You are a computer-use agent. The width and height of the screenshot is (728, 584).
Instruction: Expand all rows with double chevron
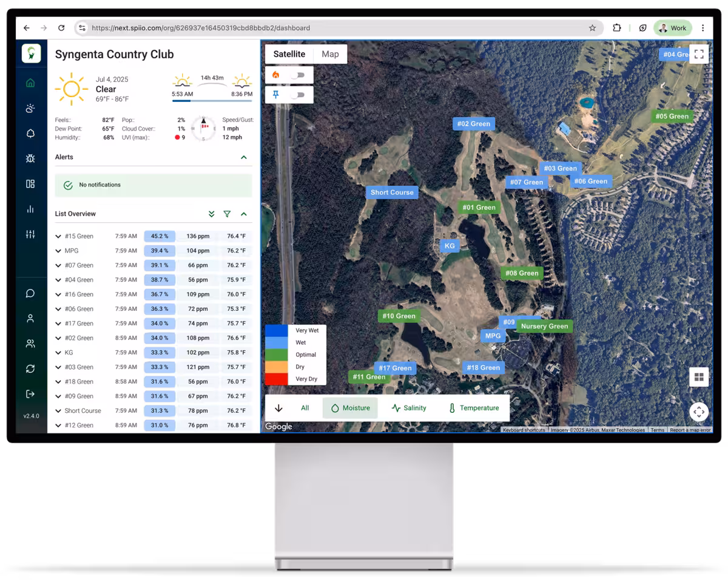coord(211,214)
